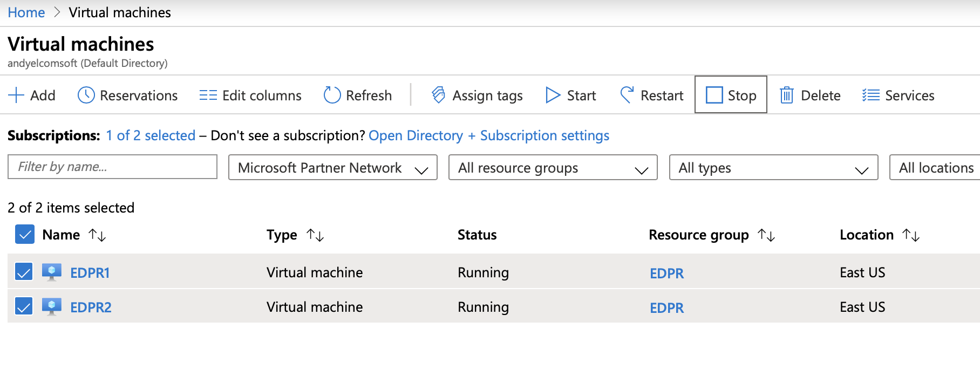Viewport: 980px width, 383px height.
Task: Click the Name column header
Action: [61, 235]
